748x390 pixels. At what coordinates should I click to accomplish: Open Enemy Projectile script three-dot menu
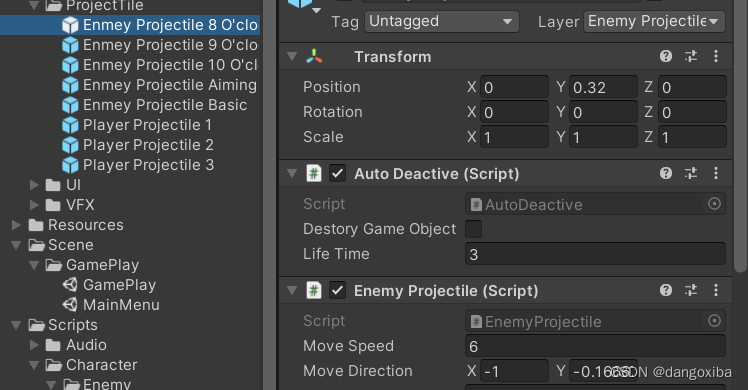click(x=716, y=290)
